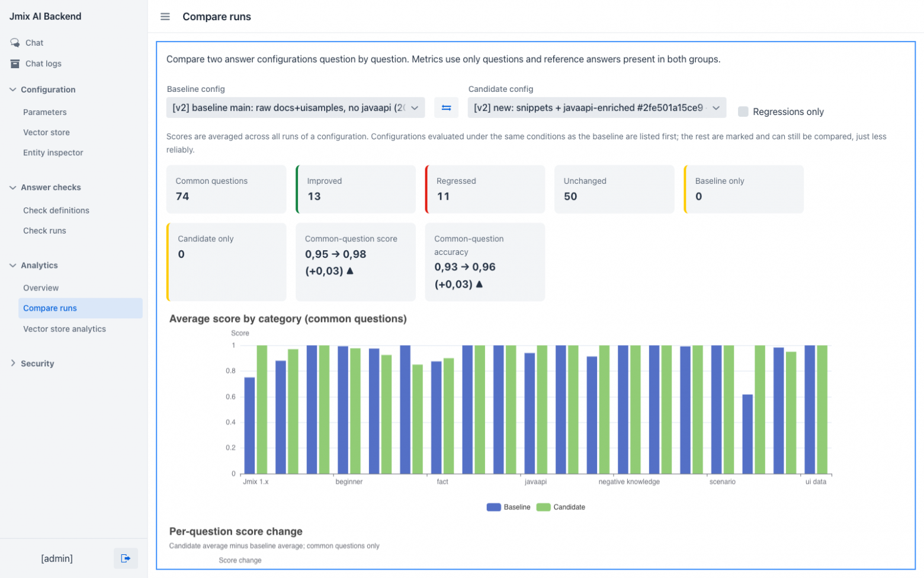Click the Chat speech bubble icon

15,43
